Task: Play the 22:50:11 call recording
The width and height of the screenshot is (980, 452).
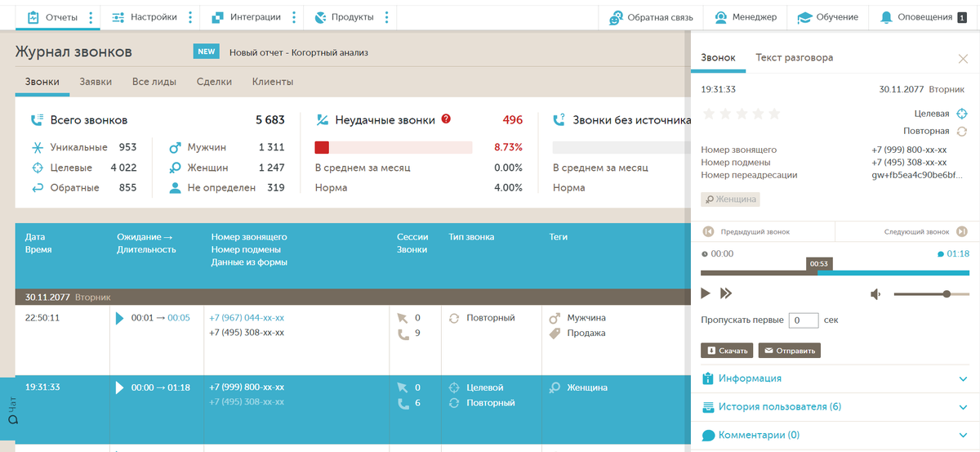Action: click(x=121, y=318)
